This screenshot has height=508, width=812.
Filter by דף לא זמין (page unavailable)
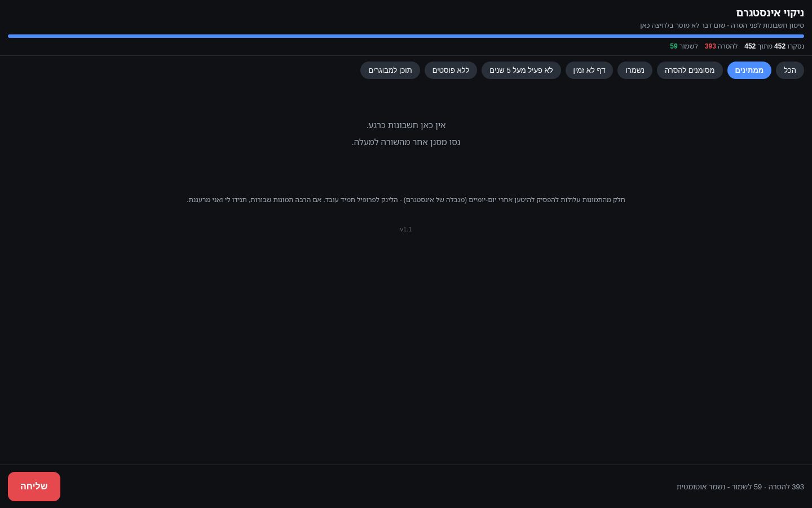click(589, 70)
